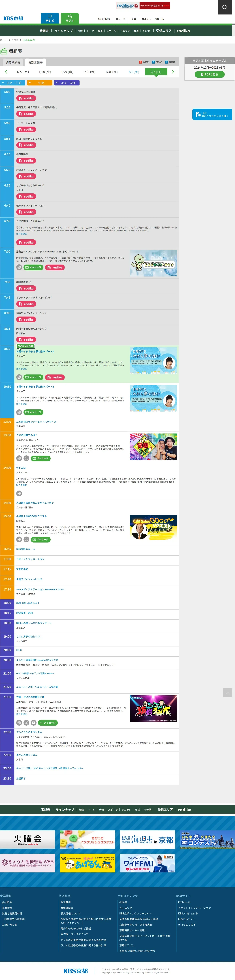Open globe icon for ミキの兄弟でんぱ！
This screenshot has width=235, height=980.
[x=19, y=458]
